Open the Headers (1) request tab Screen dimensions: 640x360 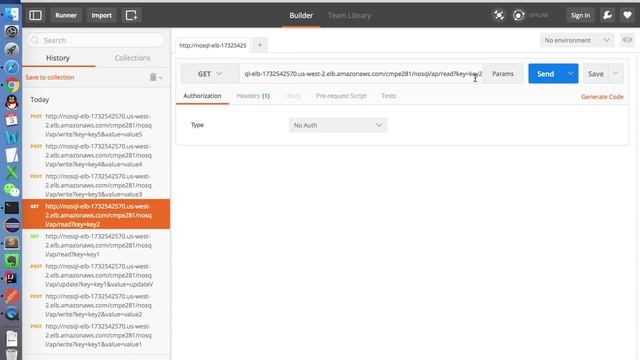(253, 96)
